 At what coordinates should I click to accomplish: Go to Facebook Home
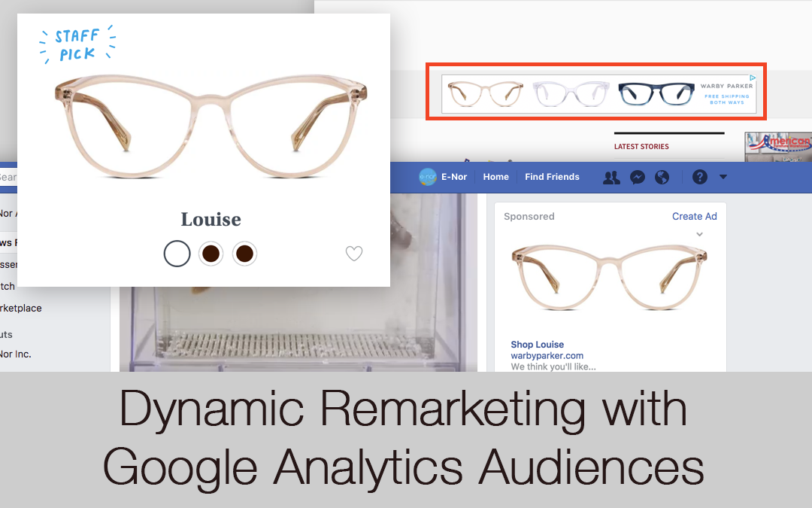pos(496,177)
